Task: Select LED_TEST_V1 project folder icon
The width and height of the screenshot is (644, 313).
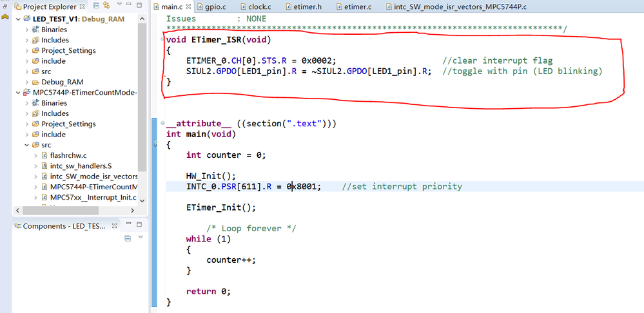Action: (x=27, y=19)
